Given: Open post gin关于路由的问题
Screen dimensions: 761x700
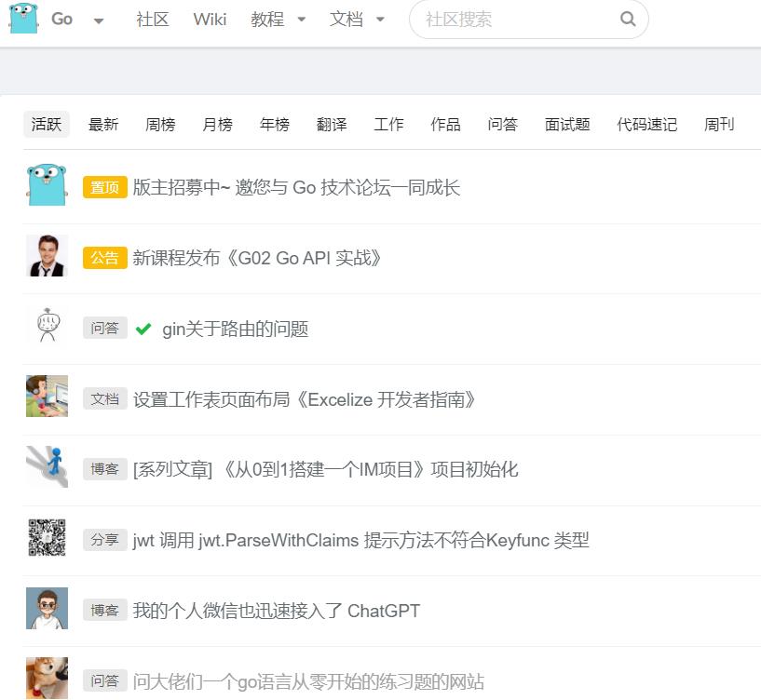Looking at the screenshot, I should [x=236, y=329].
